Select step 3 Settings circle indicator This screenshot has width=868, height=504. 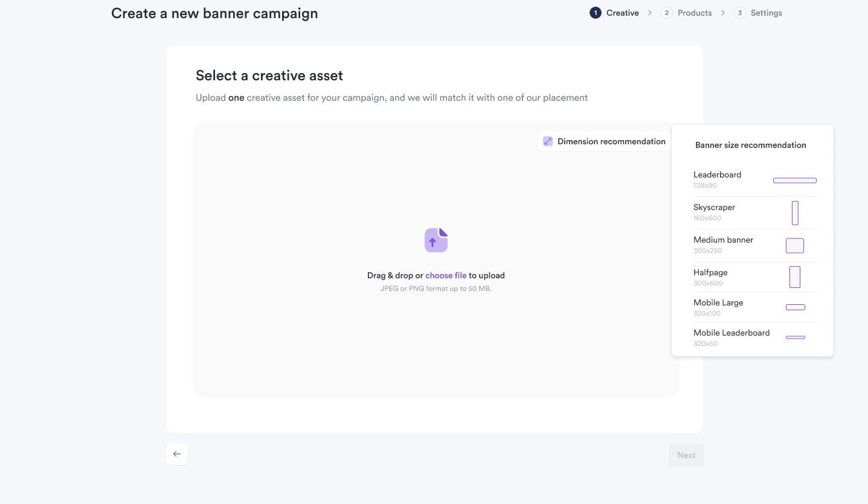tap(739, 12)
